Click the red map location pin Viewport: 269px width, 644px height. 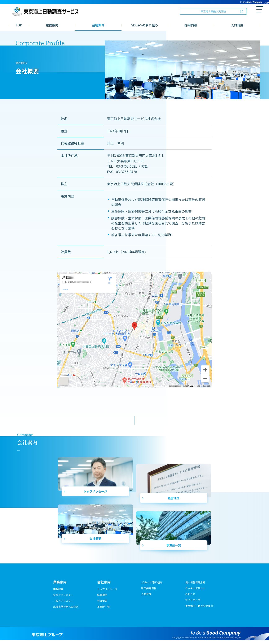pyautogui.click(x=134, y=326)
